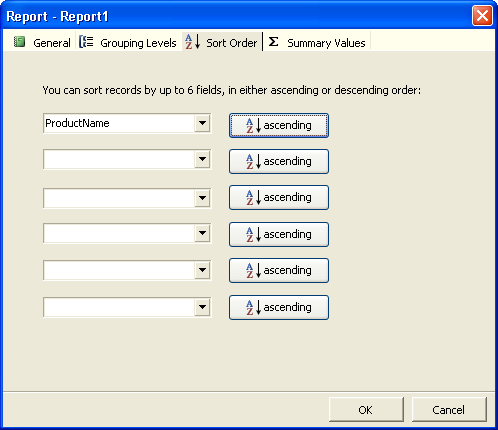Expand the third sort field dropdown
The height and width of the screenshot is (430, 498).
[x=202, y=198]
